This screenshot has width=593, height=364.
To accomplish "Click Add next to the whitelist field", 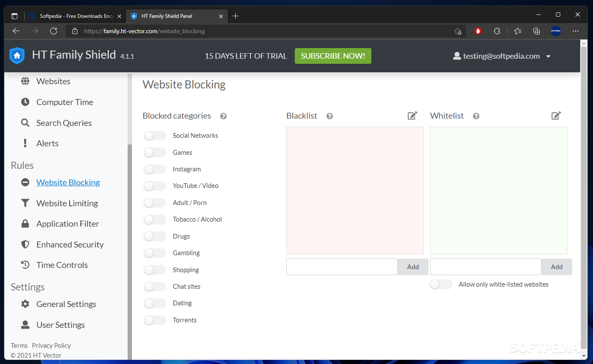I will tap(557, 267).
